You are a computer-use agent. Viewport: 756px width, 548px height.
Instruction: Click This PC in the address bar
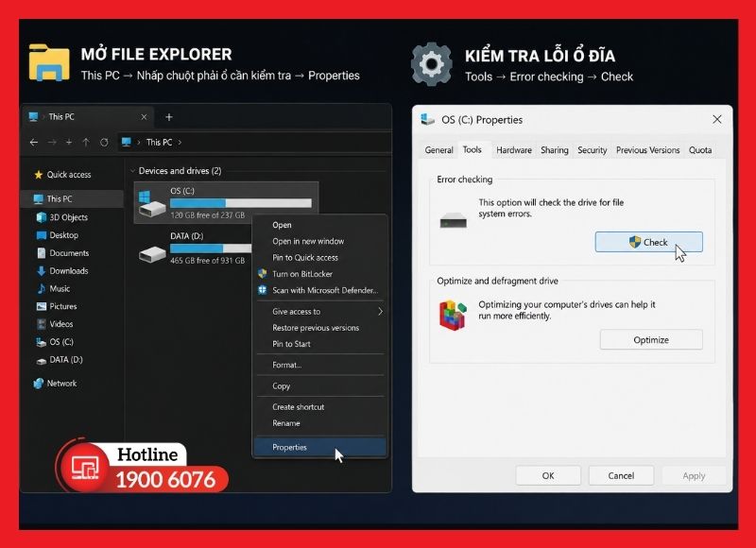click(x=159, y=142)
